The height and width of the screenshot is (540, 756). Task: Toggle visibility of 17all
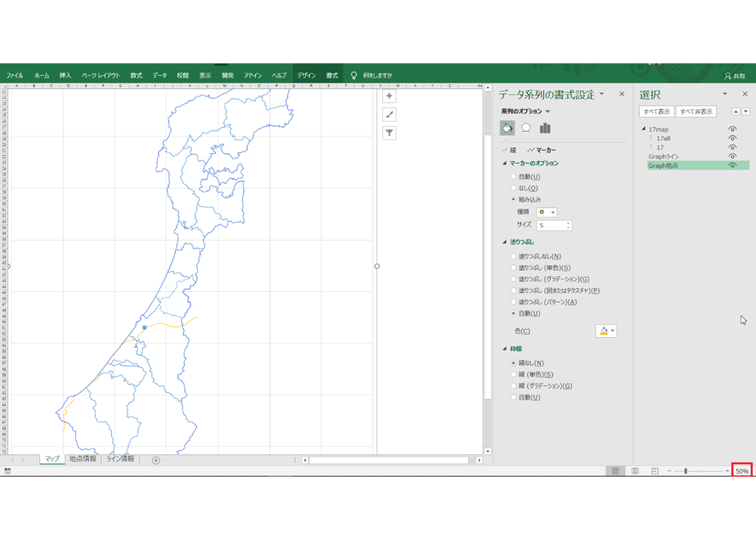pyautogui.click(x=732, y=138)
